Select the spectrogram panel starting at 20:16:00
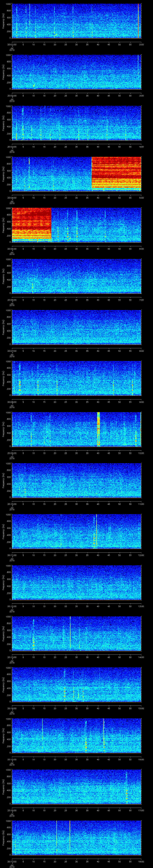153x868 pixels. pyautogui.click(x=76, y=786)
